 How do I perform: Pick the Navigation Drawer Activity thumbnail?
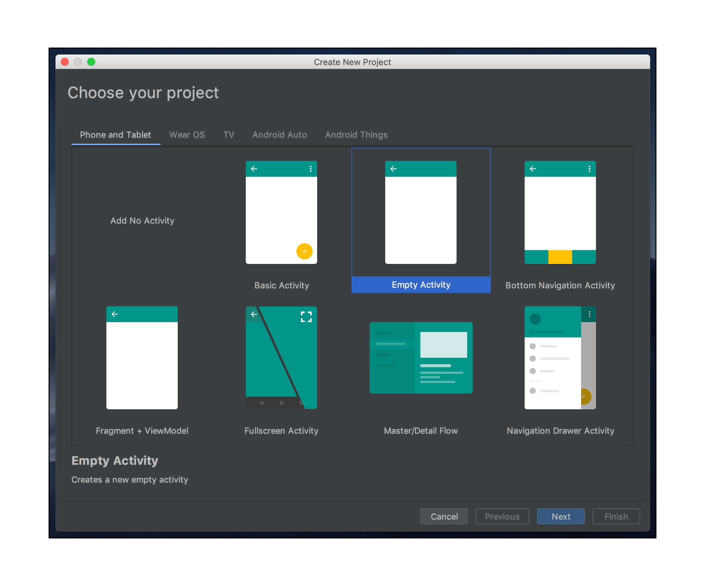click(x=560, y=357)
